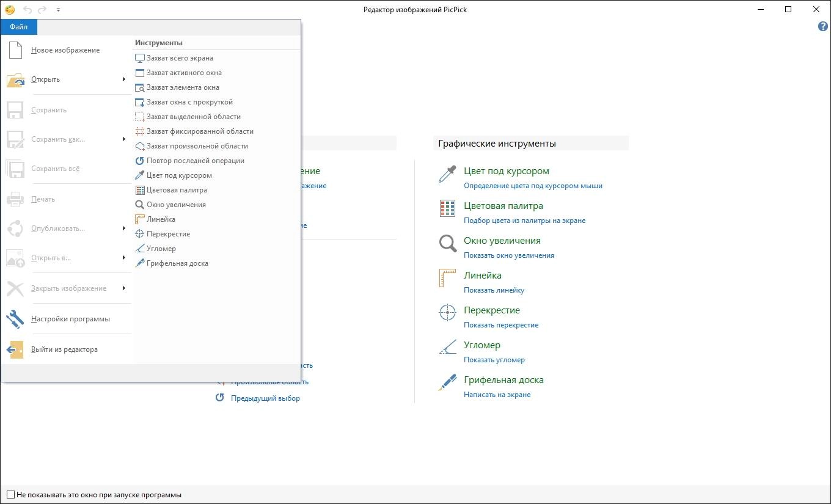
Task: Click the large ruler icon in Graphic tools
Action: coord(447,278)
